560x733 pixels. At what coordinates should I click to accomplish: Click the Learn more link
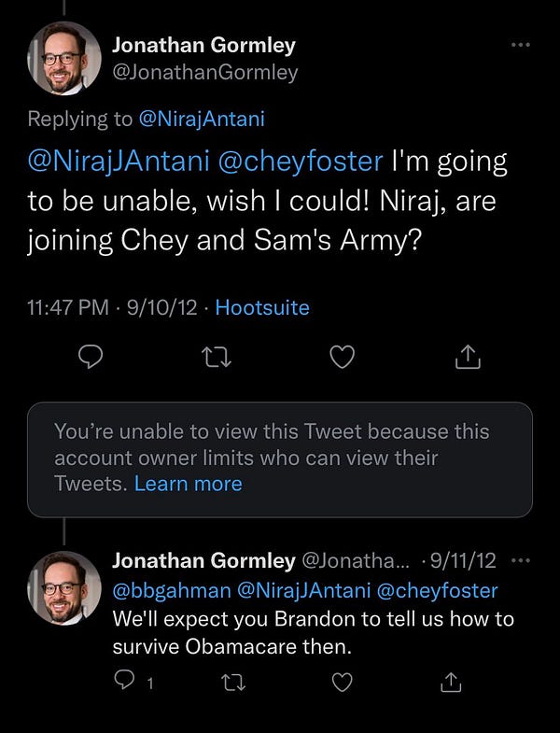pyautogui.click(x=188, y=484)
